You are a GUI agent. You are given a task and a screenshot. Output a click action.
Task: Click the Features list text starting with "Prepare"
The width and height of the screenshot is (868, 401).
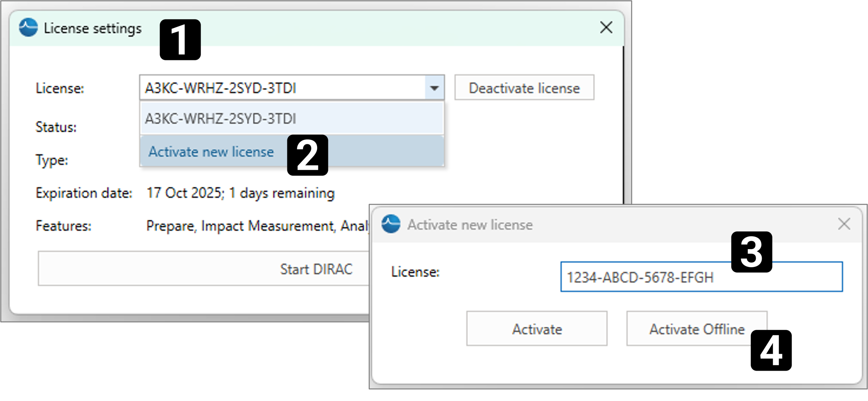pos(257,226)
